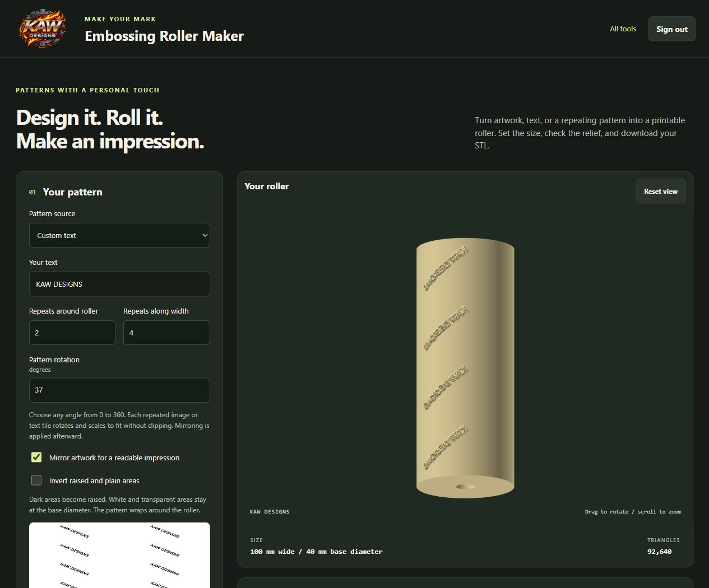Click the 'Your roller' panel heading

pyautogui.click(x=267, y=186)
